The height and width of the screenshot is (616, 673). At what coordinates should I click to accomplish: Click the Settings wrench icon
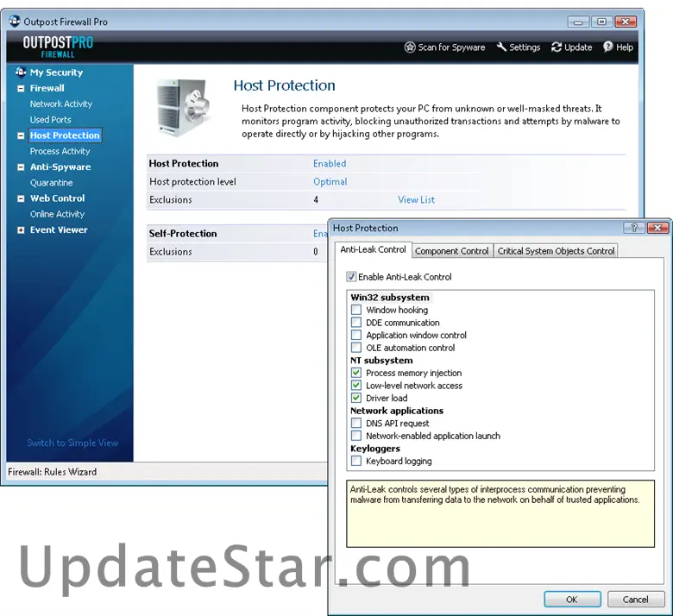click(x=501, y=47)
